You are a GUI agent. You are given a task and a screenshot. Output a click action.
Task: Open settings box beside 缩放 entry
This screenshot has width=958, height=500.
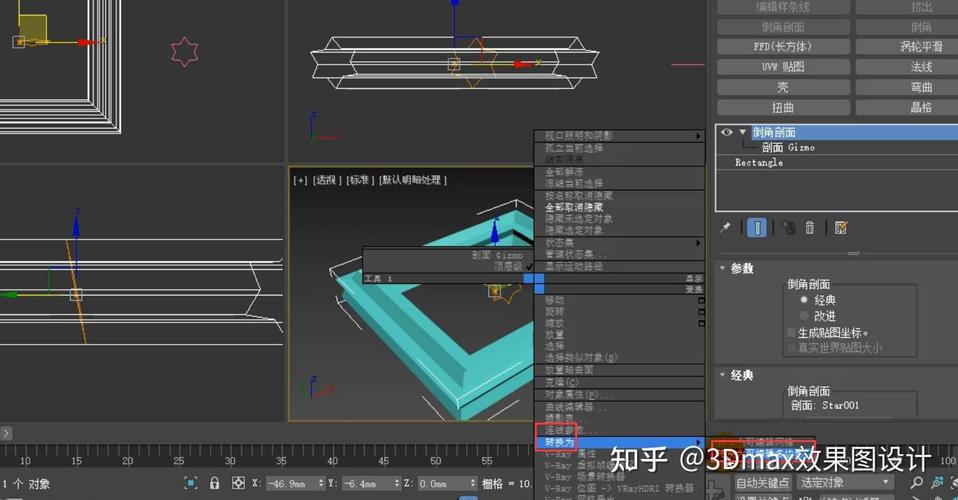point(701,323)
